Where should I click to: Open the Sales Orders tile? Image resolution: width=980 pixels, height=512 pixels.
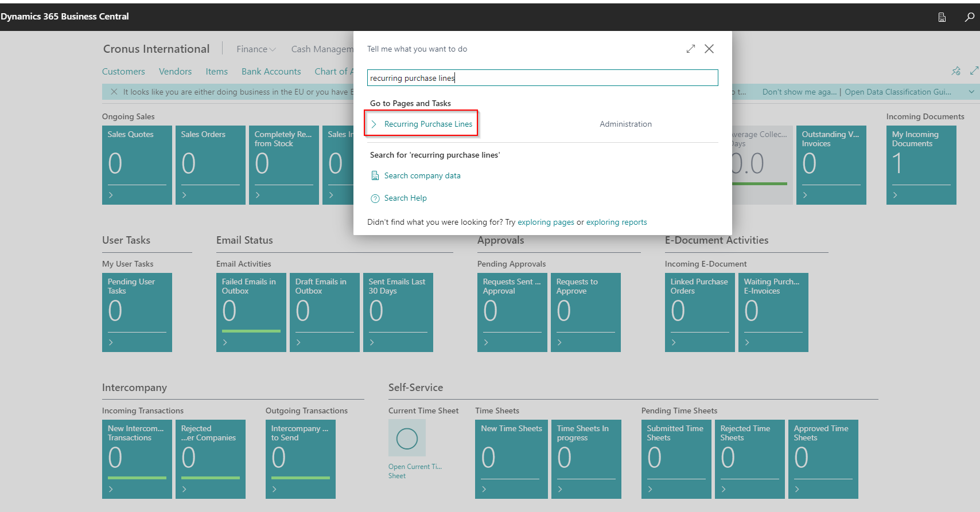tap(211, 165)
